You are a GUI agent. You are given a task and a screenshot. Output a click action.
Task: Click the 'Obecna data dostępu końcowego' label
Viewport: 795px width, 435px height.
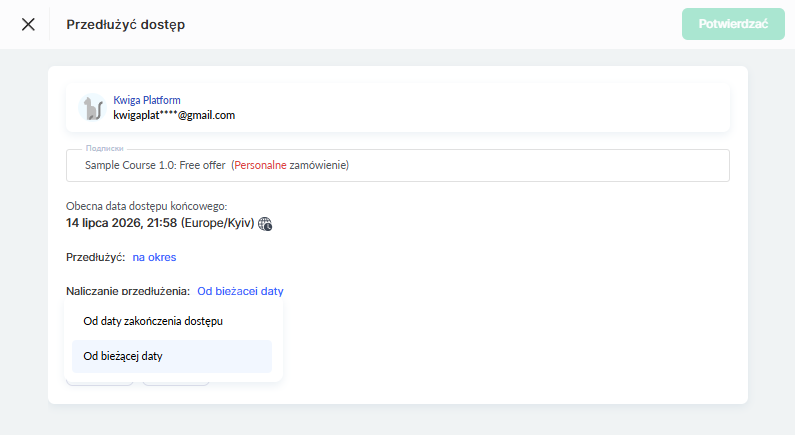pos(147,206)
